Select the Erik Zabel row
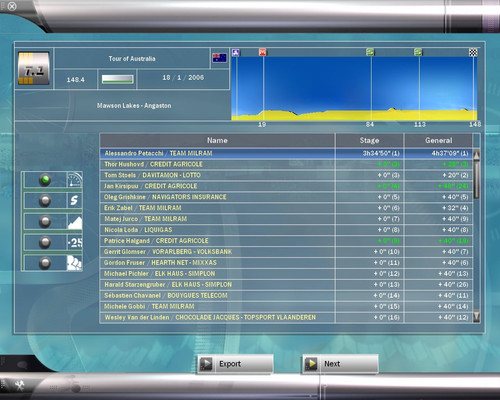The height and width of the screenshot is (400, 500). click(286, 208)
